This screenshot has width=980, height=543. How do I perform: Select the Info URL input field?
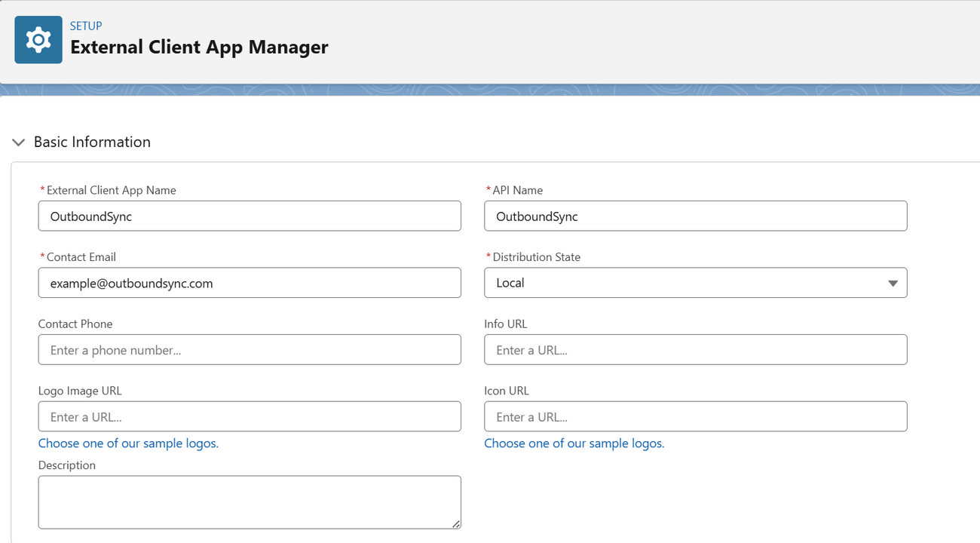pos(695,349)
